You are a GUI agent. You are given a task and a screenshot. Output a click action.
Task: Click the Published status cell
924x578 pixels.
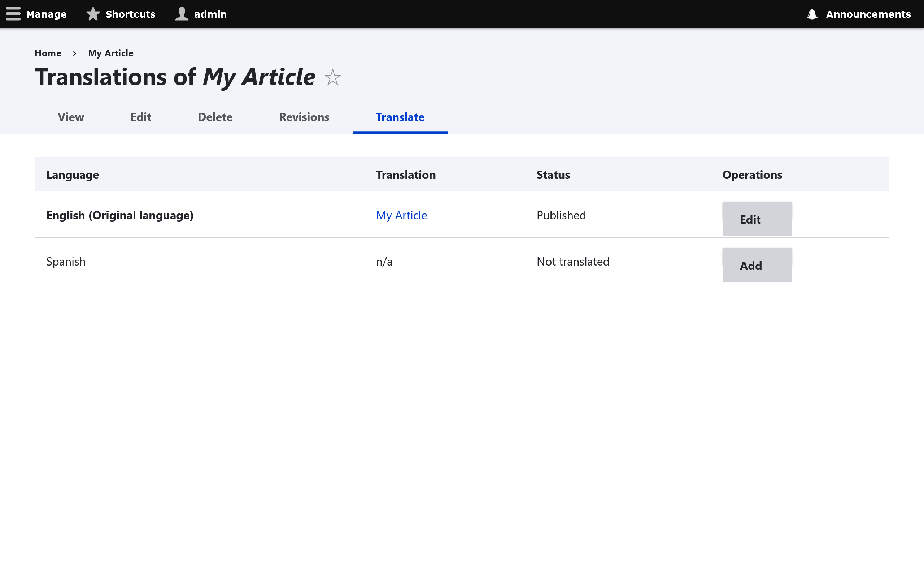tap(561, 215)
